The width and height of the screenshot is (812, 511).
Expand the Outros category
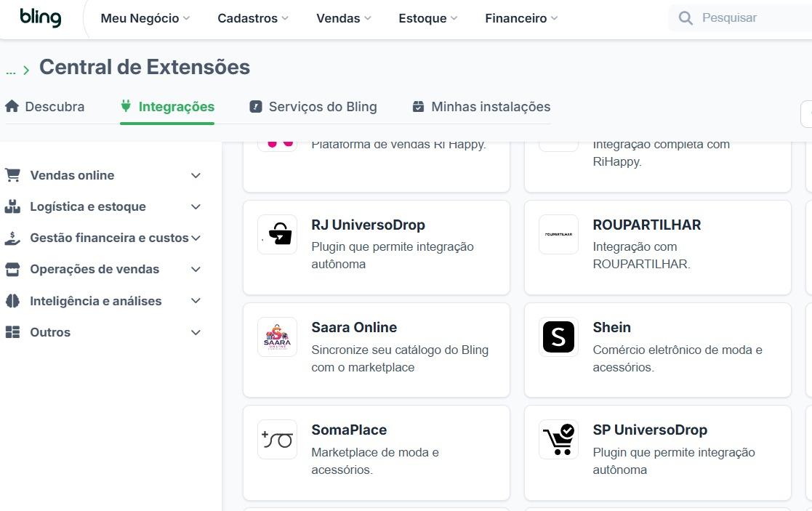point(102,332)
